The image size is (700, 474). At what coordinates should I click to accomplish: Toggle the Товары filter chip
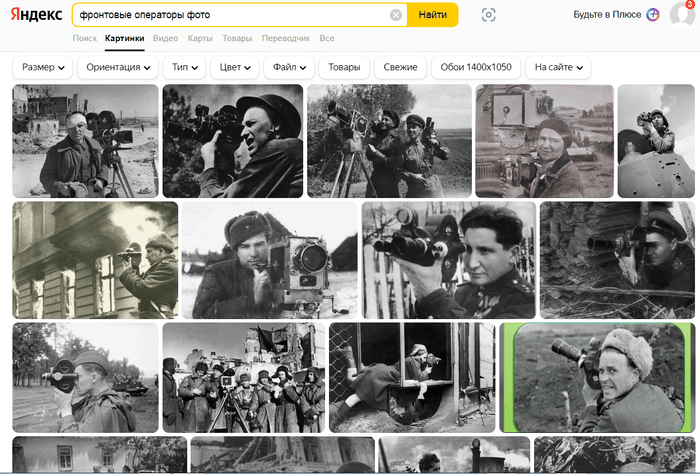point(344,67)
